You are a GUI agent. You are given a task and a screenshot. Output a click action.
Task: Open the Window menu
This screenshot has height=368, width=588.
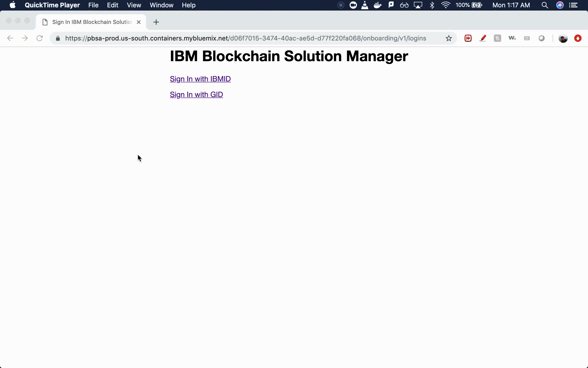(161, 5)
